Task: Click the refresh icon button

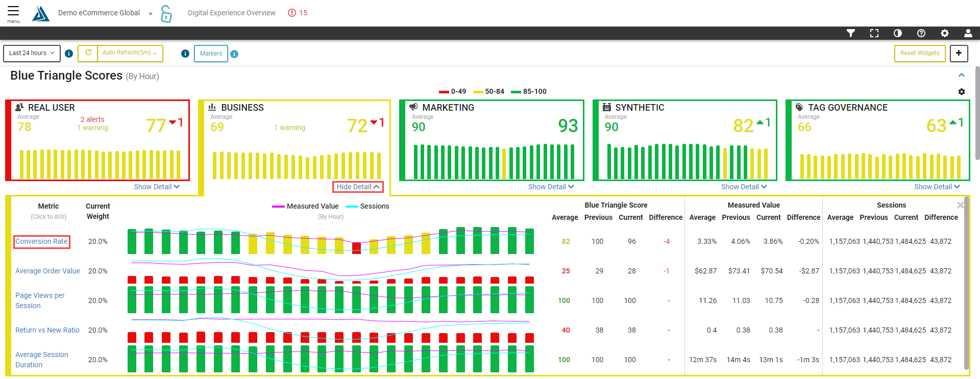Action: pos(88,53)
